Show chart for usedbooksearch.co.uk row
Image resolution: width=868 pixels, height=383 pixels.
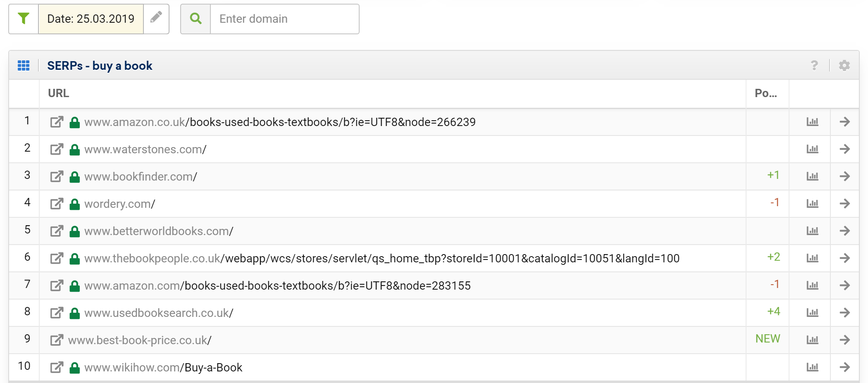(x=812, y=313)
